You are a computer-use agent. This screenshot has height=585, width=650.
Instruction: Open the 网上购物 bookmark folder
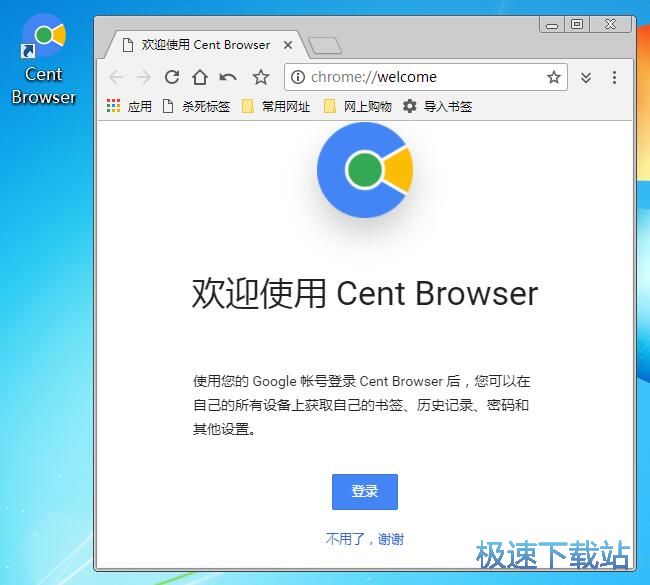(x=357, y=107)
